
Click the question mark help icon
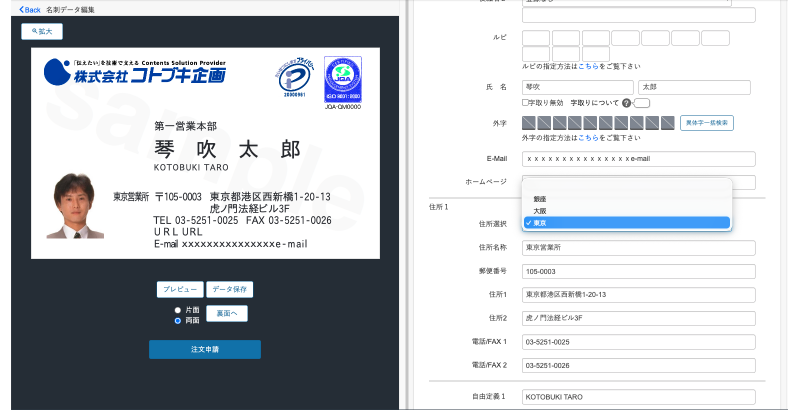pyautogui.click(x=627, y=103)
